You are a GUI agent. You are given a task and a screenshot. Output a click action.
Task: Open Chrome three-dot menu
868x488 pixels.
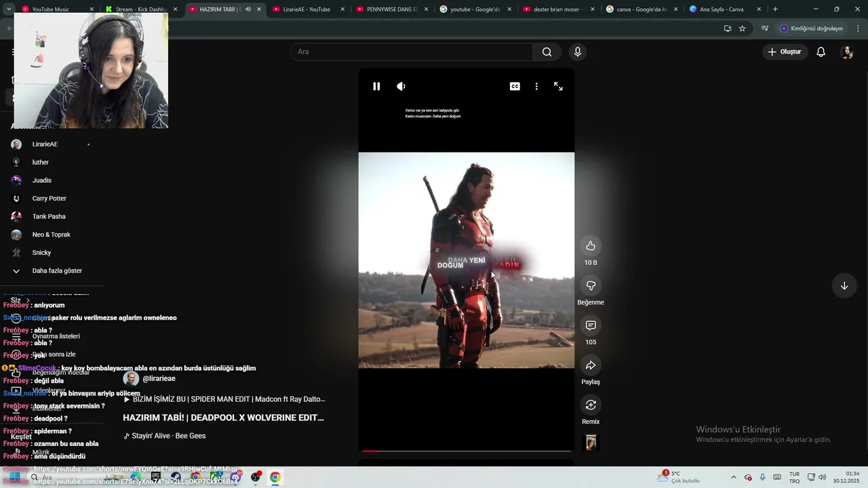click(x=859, y=28)
